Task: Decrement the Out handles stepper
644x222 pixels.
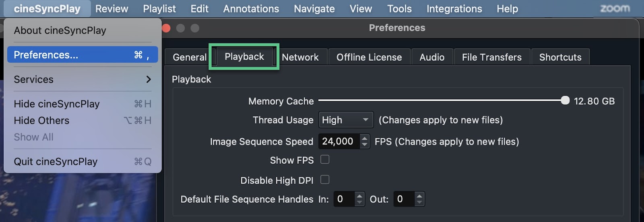Action: [x=419, y=202]
